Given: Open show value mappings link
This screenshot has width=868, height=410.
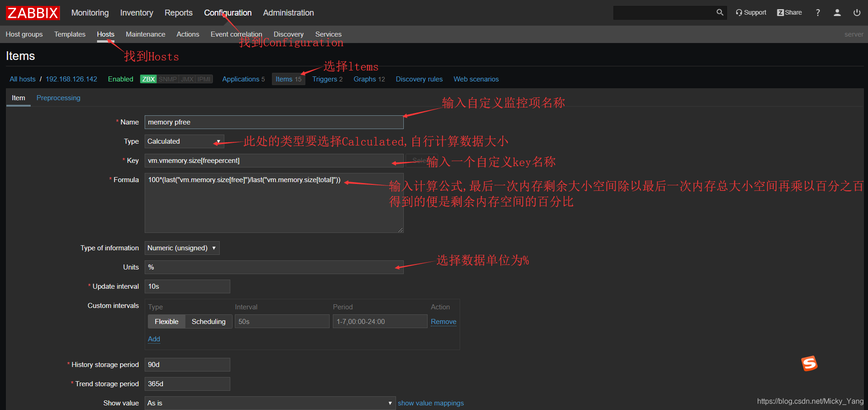Looking at the screenshot, I should pyautogui.click(x=431, y=403).
